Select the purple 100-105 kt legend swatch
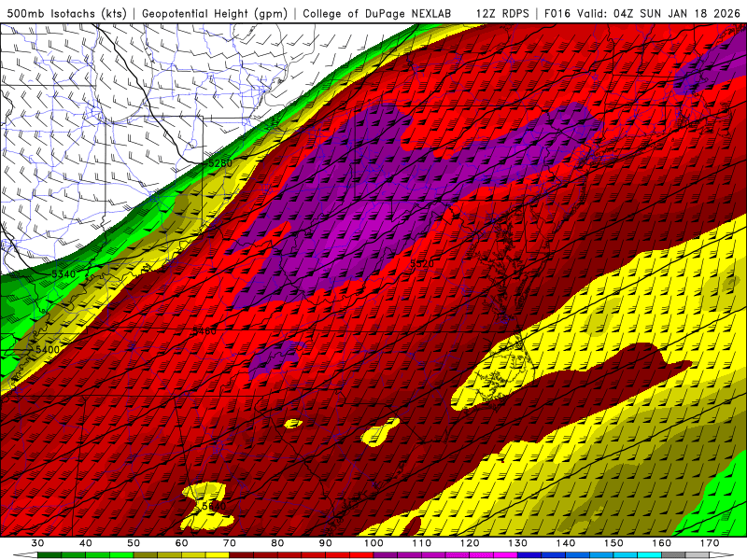This screenshot has height=560, width=747. tap(386, 555)
